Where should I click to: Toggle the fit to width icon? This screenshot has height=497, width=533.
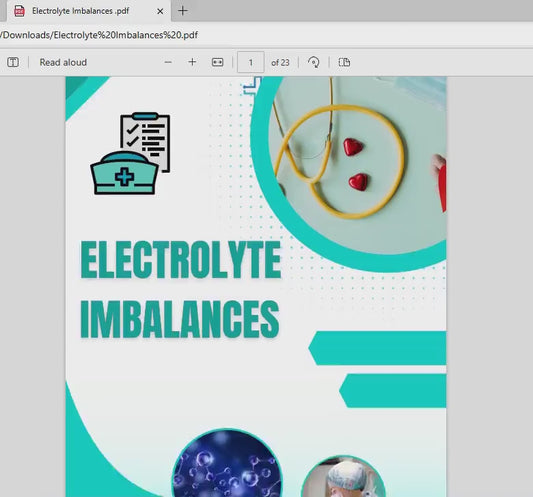[x=218, y=62]
